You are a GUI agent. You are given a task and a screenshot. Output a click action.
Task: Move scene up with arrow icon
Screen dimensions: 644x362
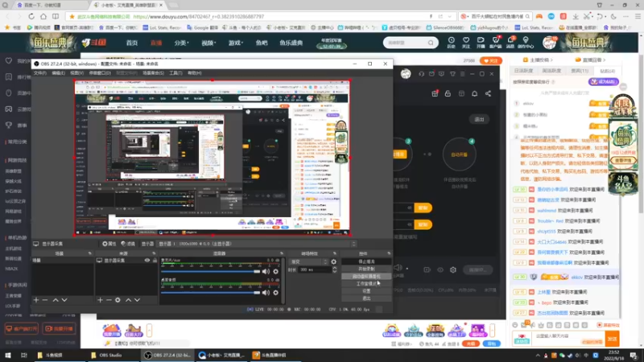(56, 300)
